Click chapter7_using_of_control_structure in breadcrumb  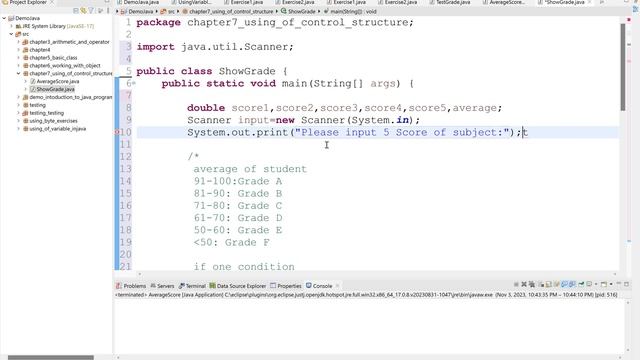pos(231,11)
